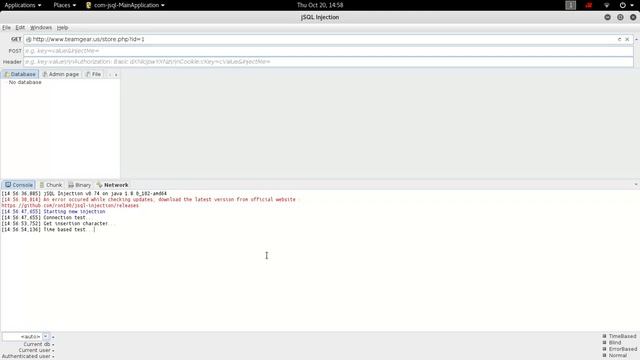
Task: Select the 'No database' tree entry
Action: [25, 82]
